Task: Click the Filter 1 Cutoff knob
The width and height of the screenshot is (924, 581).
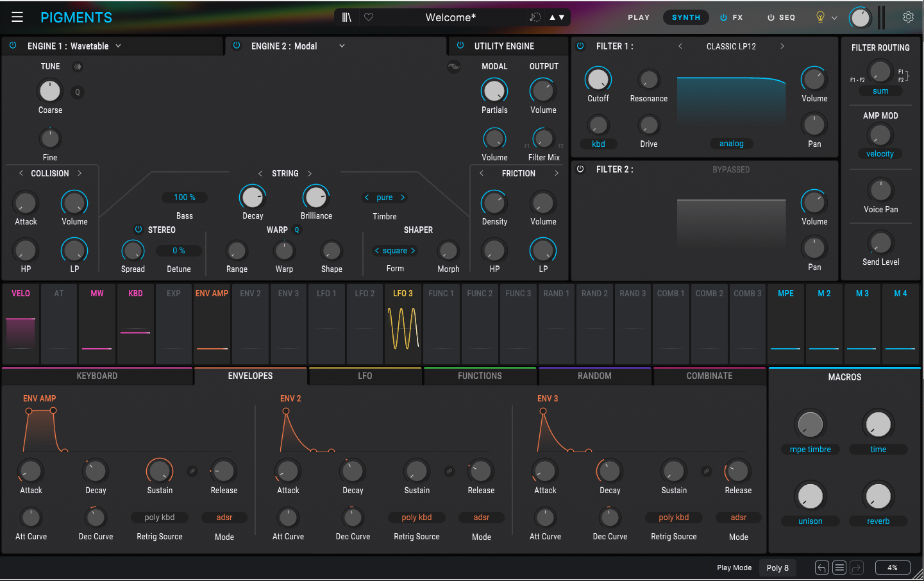Action: (598, 80)
